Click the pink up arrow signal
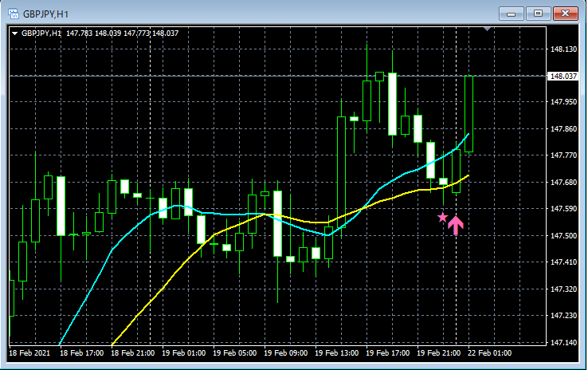 click(456, 226)
